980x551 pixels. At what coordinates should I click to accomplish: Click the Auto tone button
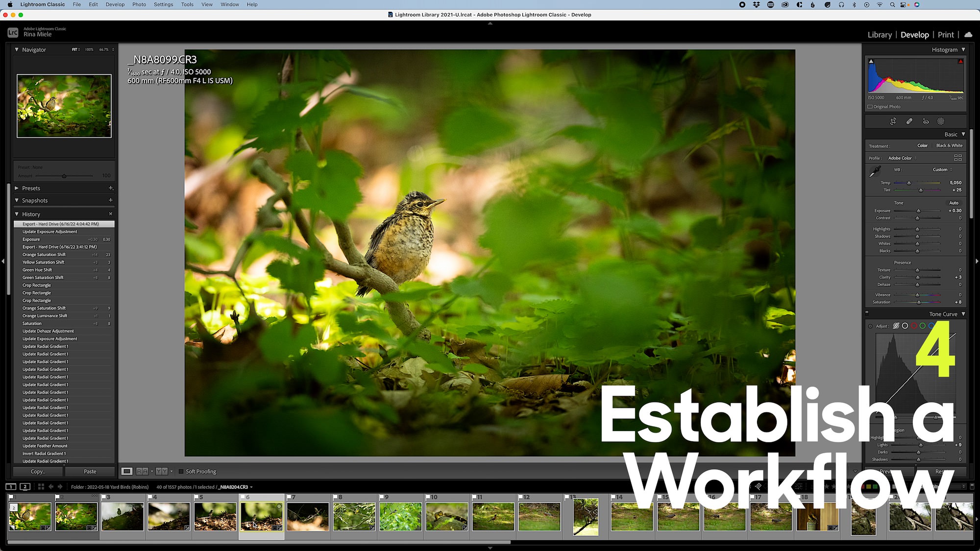point(954,203)
